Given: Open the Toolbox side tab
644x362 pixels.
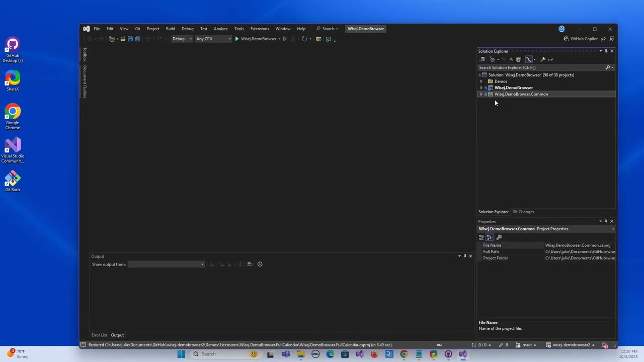Looking at the screenshot, I should tap(85, 54).
